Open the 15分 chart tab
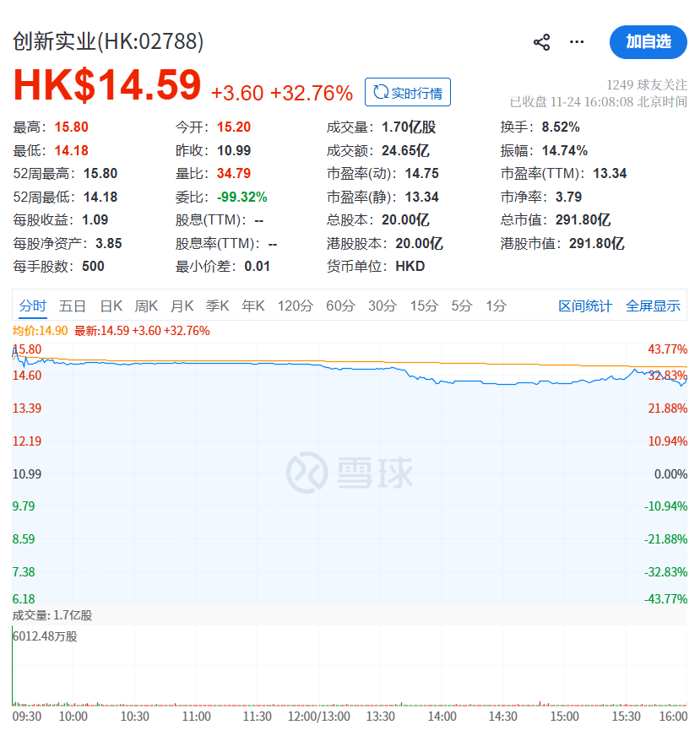Screen dimensions: 700x741 click(424, 306)
